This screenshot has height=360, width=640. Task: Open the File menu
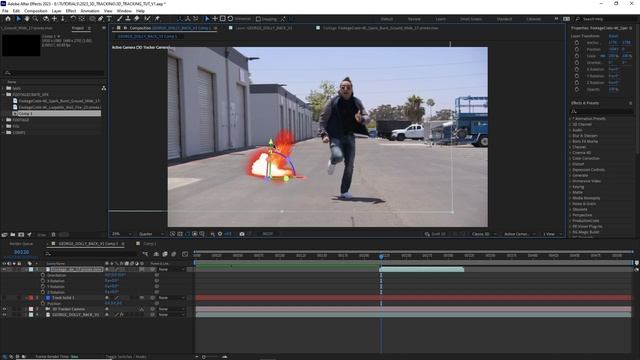[5, 11]
